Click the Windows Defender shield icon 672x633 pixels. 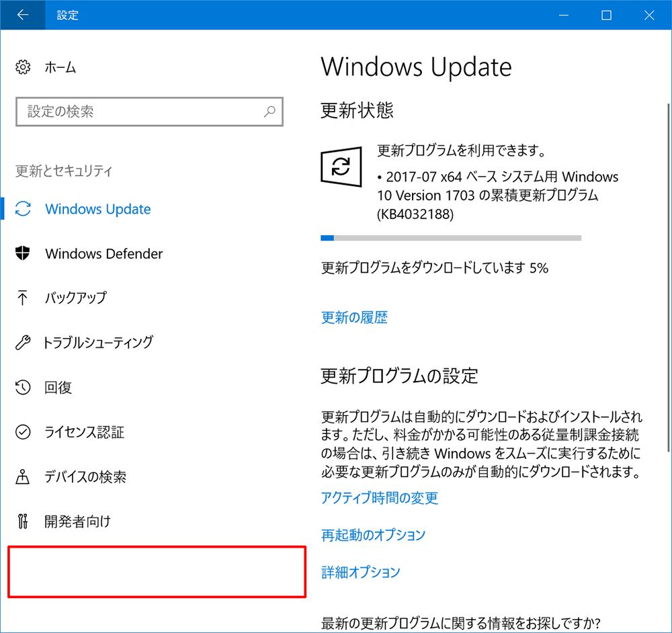click(23, 253)
